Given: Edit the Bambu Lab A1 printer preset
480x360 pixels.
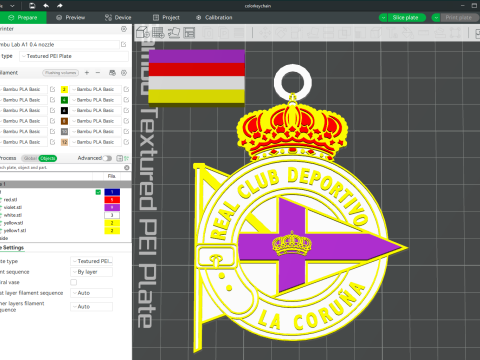Looking at the screenshot, I should pos(124,44).
